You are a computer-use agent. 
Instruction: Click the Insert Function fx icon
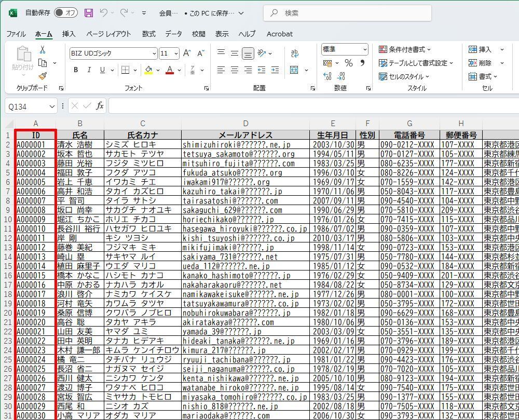tap(100, 106)
